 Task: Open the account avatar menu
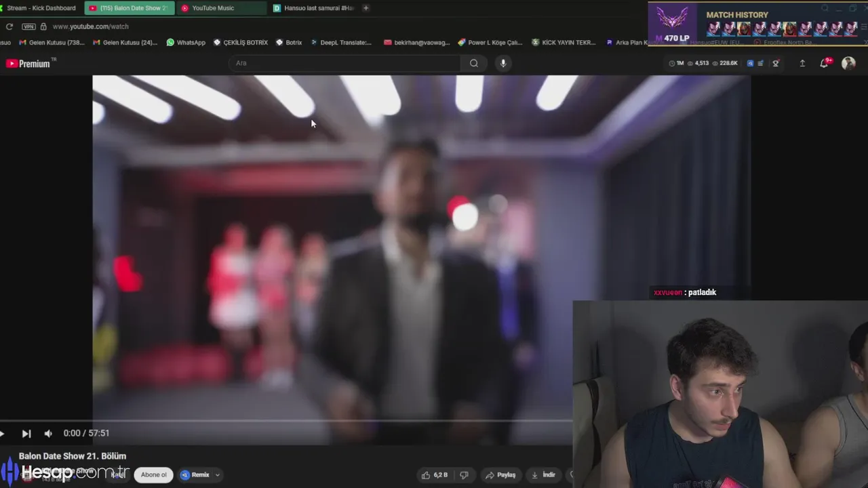pyautogui.click(x=848, y=63)
